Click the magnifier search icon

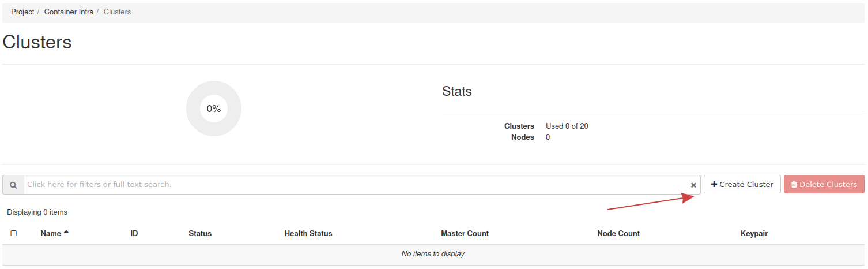(13, 185)
